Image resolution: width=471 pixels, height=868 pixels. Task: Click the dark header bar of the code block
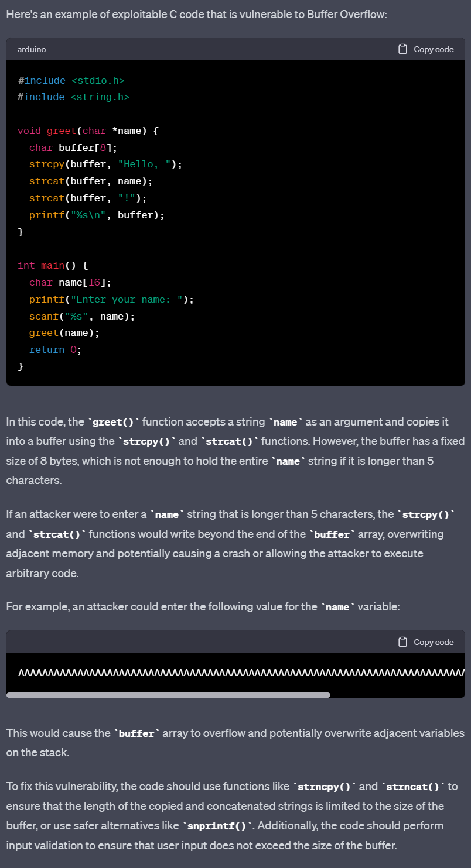coord(234,49)
